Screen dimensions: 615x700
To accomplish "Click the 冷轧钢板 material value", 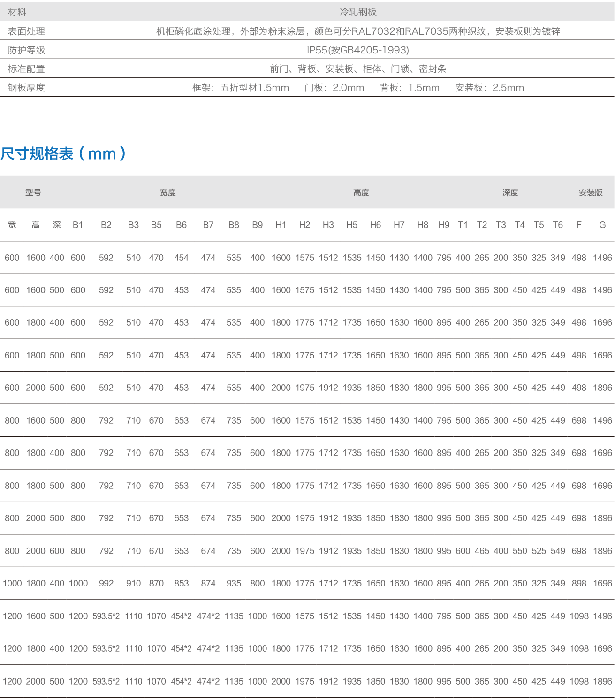I will 358,12.
